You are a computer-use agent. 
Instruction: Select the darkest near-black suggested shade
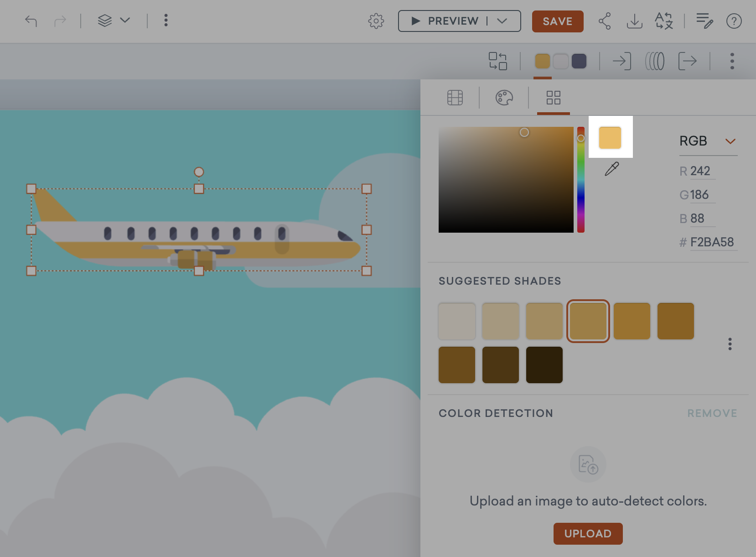click(544, 365)
